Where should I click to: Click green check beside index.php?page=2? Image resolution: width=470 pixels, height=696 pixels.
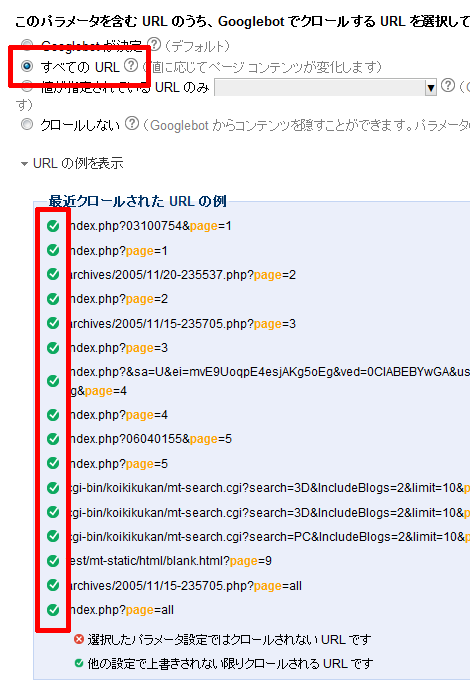(x=53, y=299)
